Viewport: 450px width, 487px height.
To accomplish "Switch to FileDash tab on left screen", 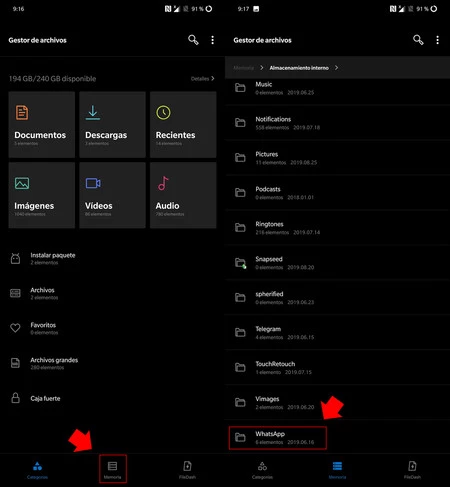I will tap(187, 470).
